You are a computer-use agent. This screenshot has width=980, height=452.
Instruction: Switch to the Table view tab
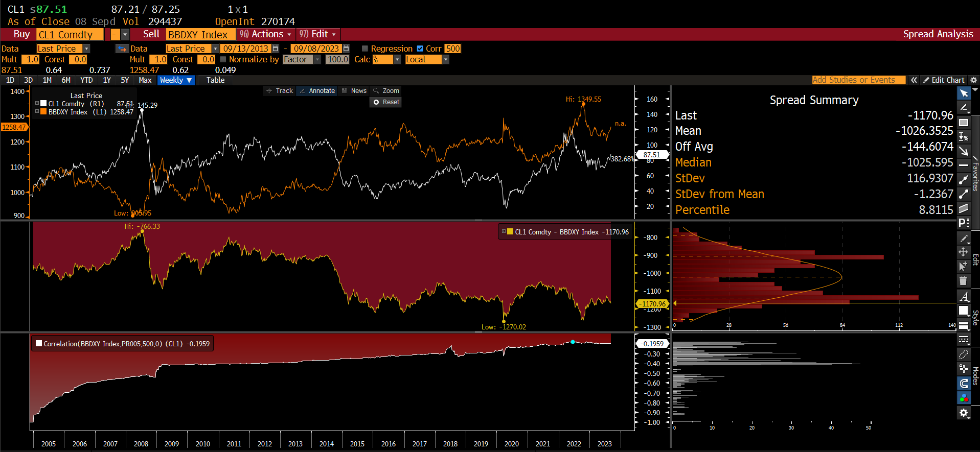(215, 80)
